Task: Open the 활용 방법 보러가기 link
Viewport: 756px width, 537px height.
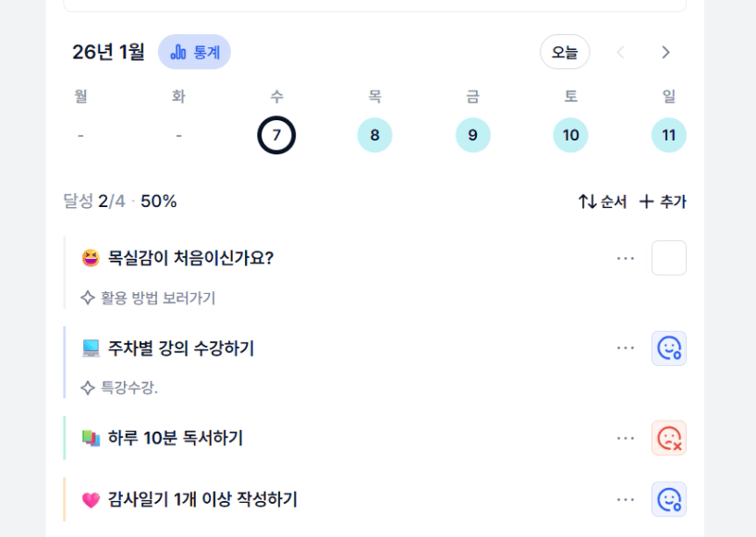Action: click(157, 298)
